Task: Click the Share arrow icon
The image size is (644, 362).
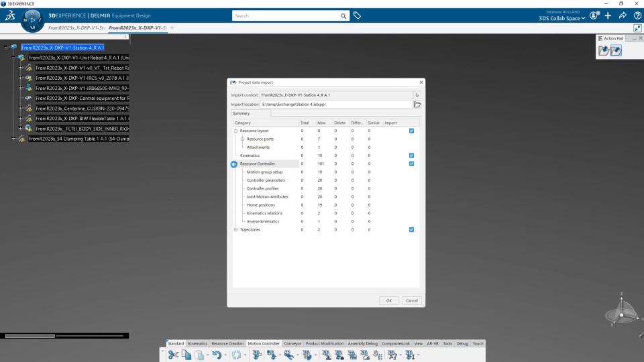Action: click(623, 15)
